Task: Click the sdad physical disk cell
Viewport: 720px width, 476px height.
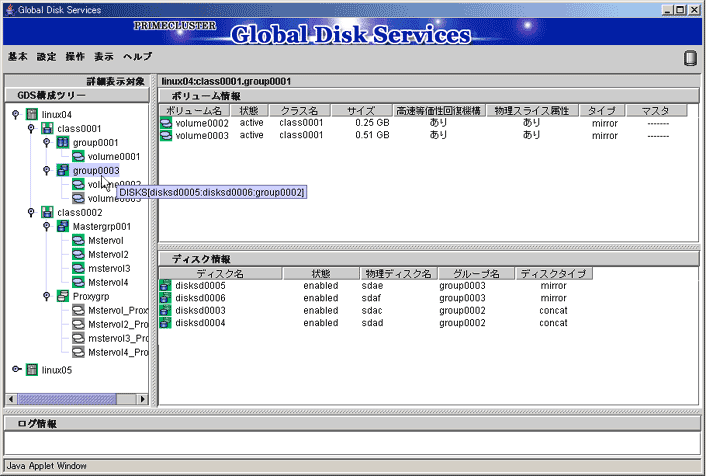Action: 372,323
